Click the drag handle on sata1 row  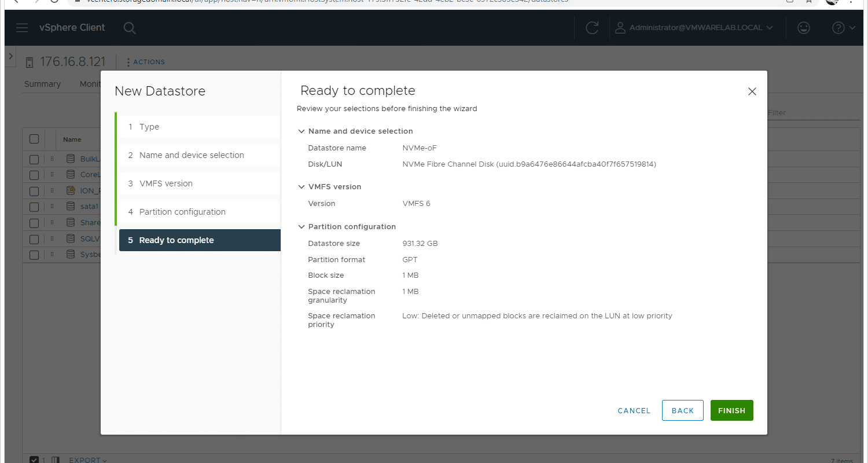point(52,207)
